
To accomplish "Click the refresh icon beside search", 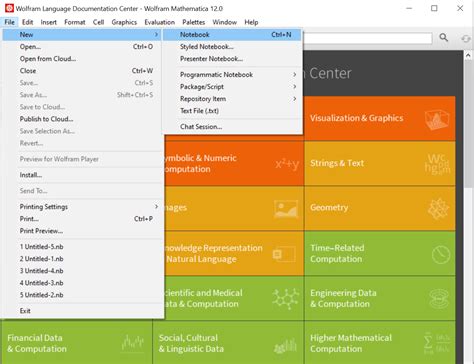I will 466,39.
